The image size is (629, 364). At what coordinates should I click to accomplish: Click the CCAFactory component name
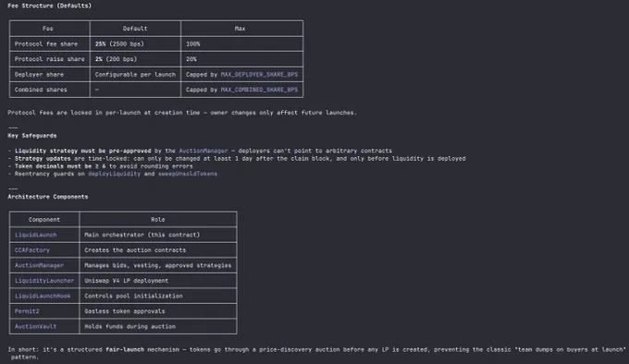pyautogui.click(x=32, y=249)
